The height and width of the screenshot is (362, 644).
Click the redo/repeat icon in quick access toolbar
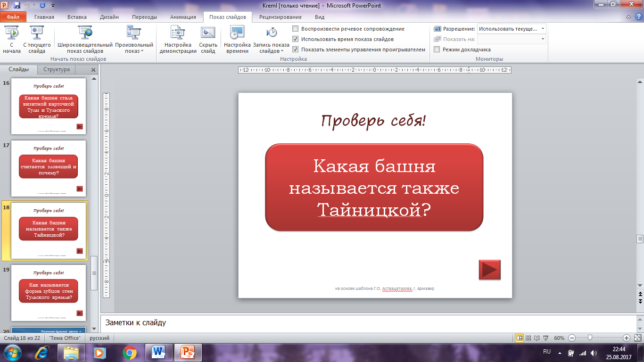tap(43, 6)
